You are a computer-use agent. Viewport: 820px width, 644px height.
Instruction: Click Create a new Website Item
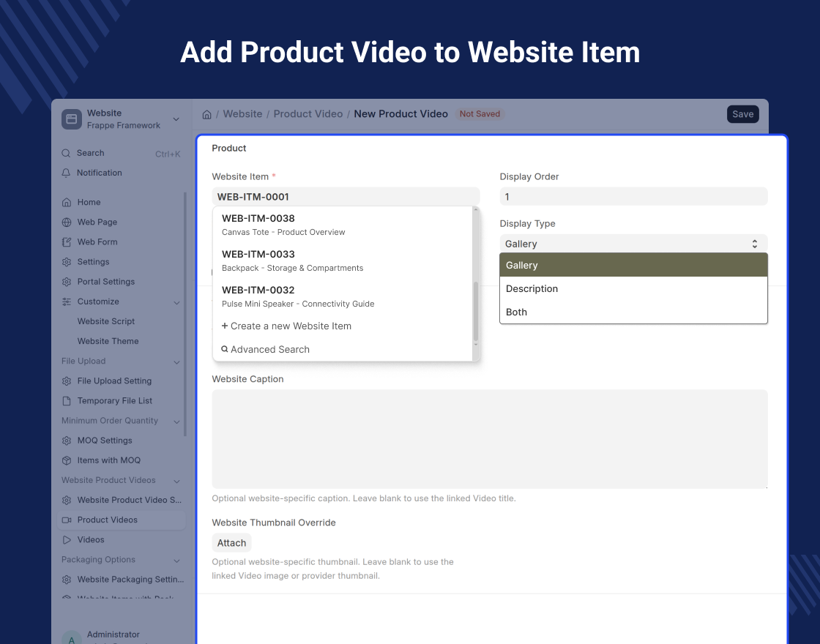click(x=343, y=326)
